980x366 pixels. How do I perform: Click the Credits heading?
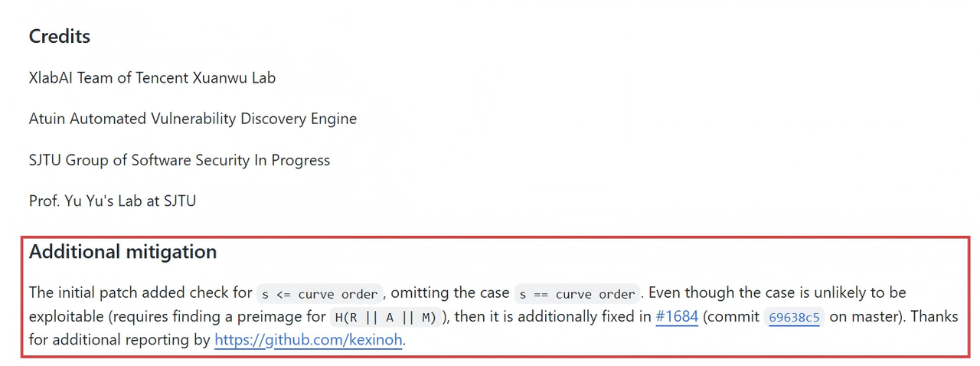point(60,36)
